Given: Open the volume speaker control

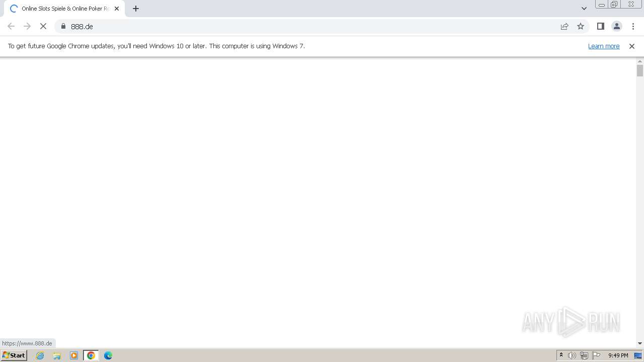Looking at the screenshot, I should coord(572,355).
